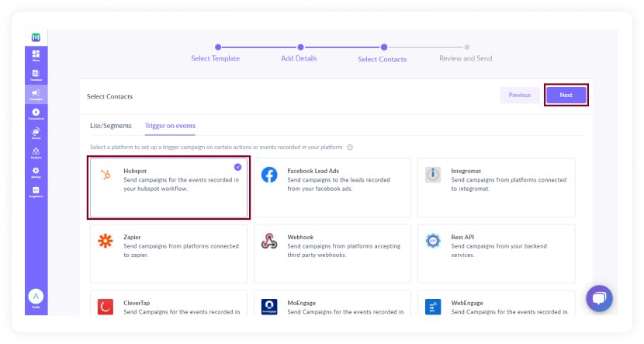Click Webhook description about third party webhooks
The width and height of the screenshot is (644, 344).
point(344,251)
